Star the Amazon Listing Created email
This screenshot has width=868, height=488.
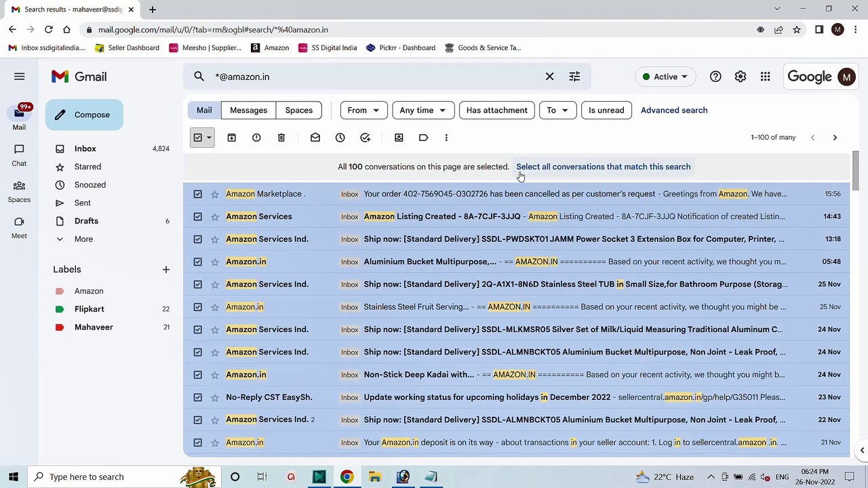click(215, 216)
